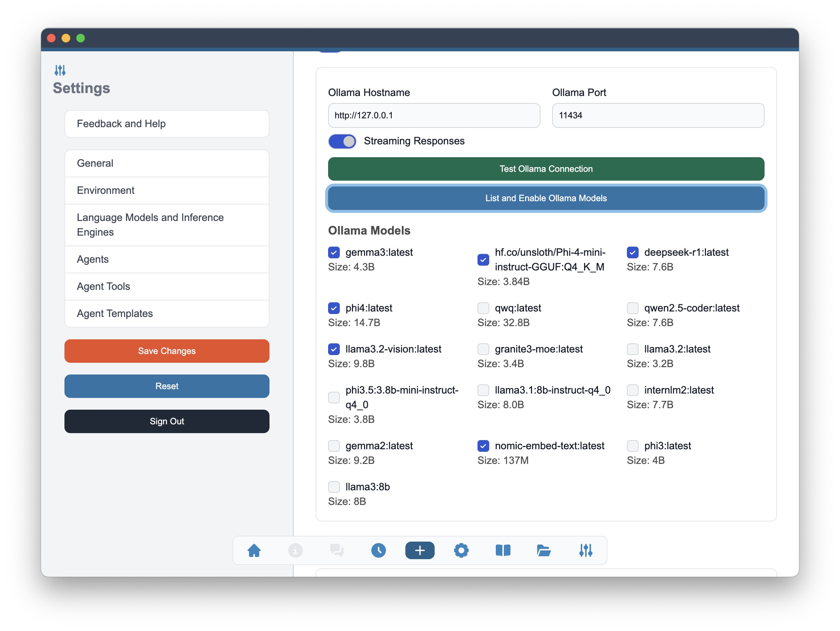Enable the gemma2:latest model
The width and height of the screenshot is (840, 631).
pos(334,446)
